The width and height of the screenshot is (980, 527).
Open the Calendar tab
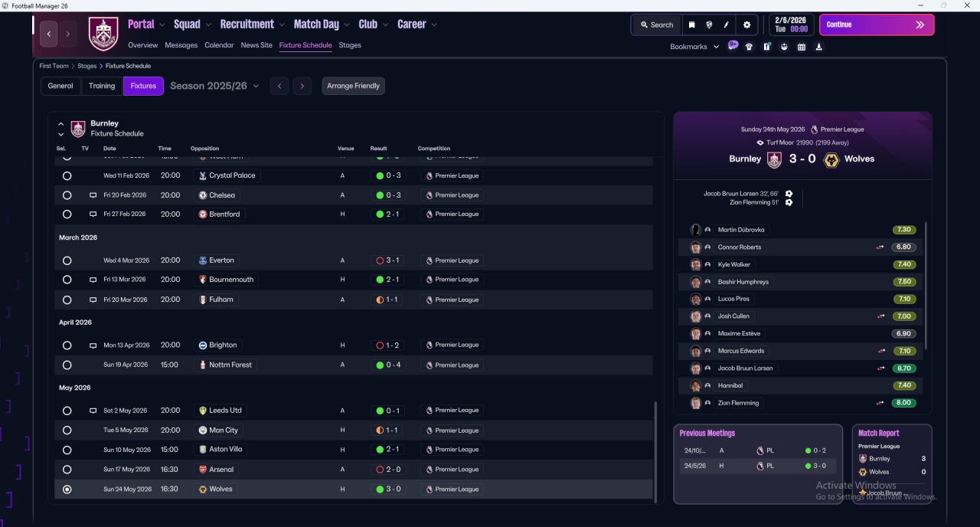coord(219,45)
